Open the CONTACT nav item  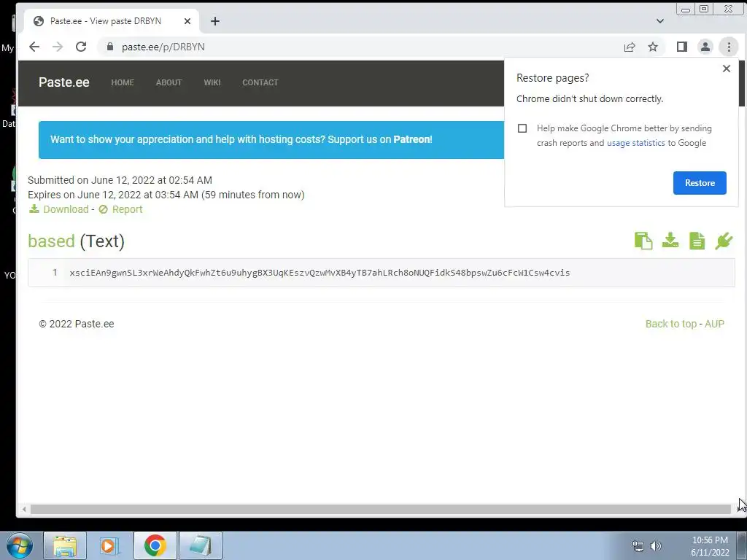tap(260, 82)
